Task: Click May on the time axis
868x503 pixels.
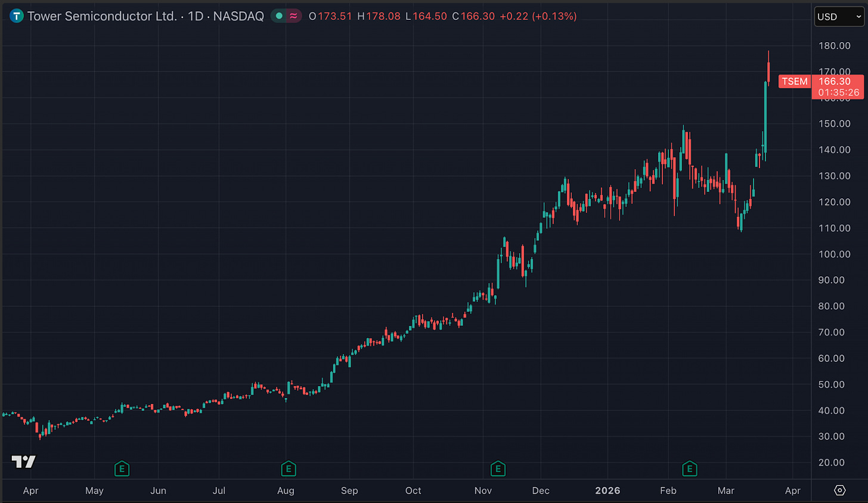Action: point(94,490)
